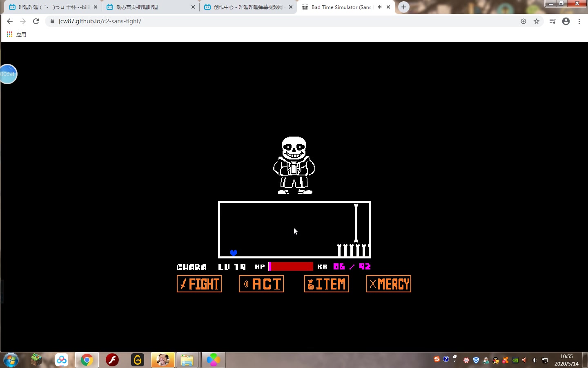This screenshot has width=588, height=368.
Task: Click the Avast antivirus tray icon
Action: click(505, 361)
